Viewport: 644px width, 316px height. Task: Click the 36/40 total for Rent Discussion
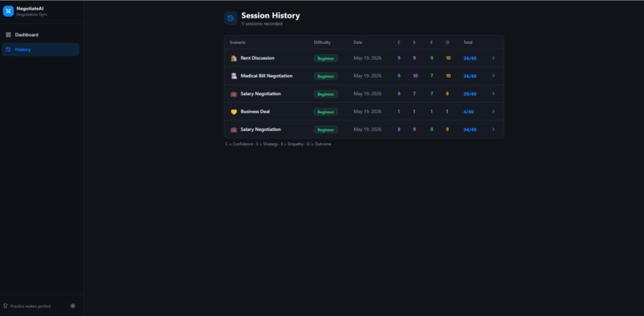coord(470,58)
